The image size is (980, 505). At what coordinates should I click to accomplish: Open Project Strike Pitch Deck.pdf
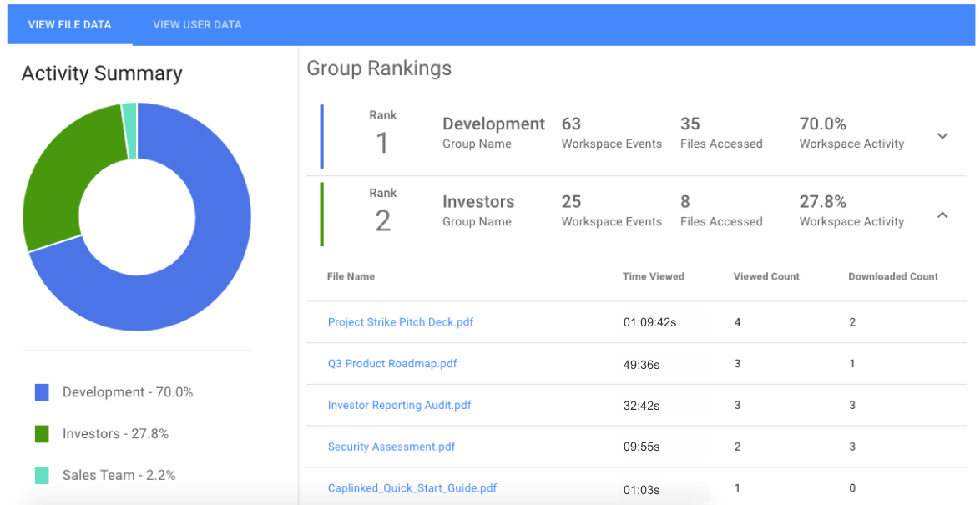coord(401,322)
